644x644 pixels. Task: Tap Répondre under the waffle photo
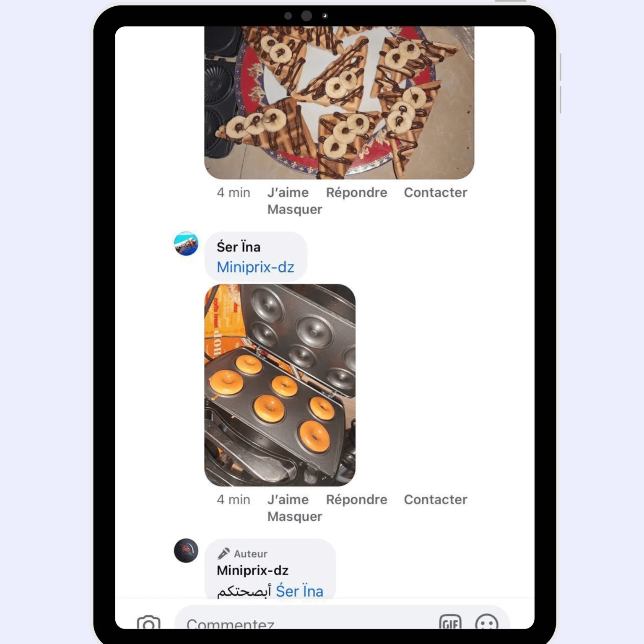click(x=357, y=192)
